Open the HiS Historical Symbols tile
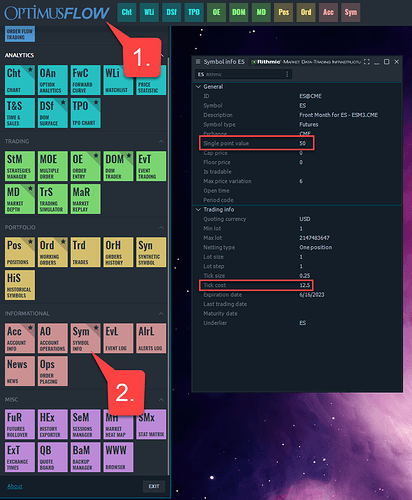 click(20, 285)
